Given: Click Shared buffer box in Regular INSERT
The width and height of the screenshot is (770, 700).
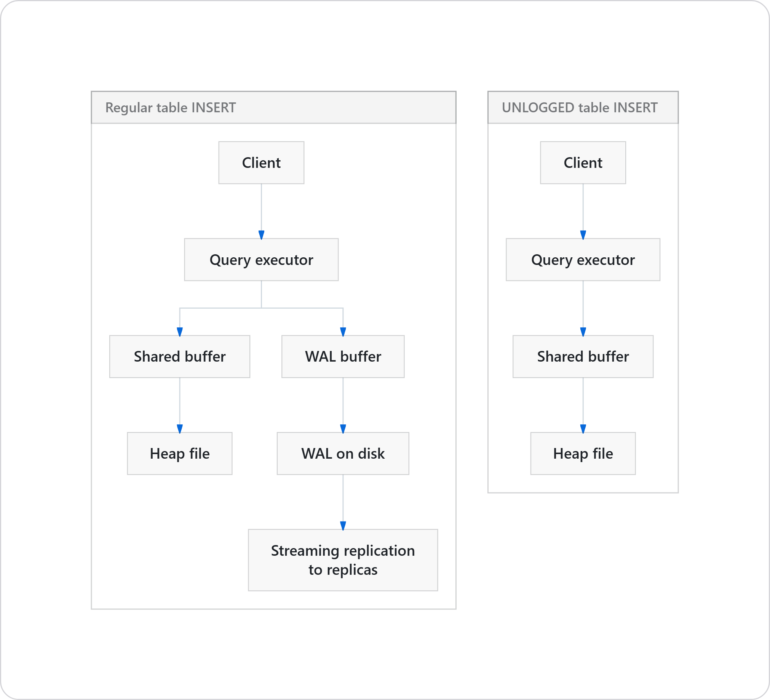Looking at the screenshot, I should pos(179,357).
